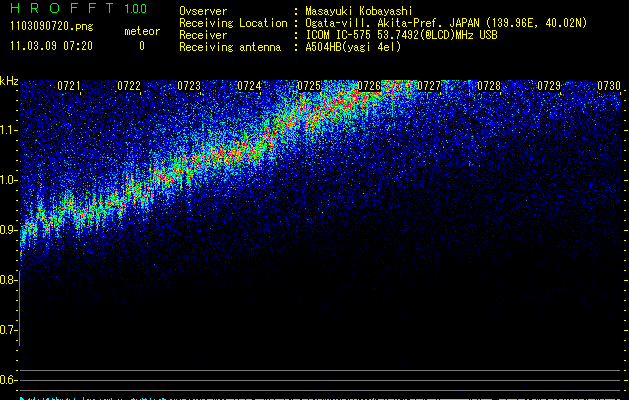Click the 'Receiving Location' label
The image size is (629, 400).
(233, 23)
